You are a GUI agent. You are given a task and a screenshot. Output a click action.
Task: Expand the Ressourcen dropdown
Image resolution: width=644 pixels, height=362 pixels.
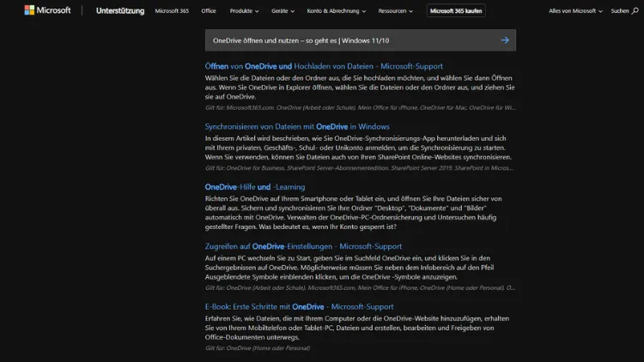click(x=395, y=10)
